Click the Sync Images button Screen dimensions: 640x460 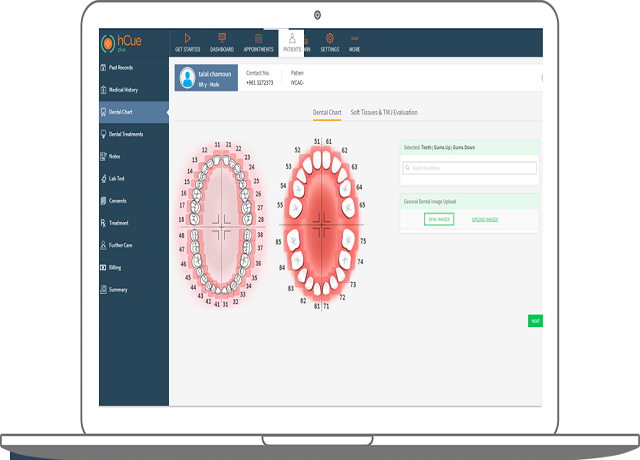[438, 218]
